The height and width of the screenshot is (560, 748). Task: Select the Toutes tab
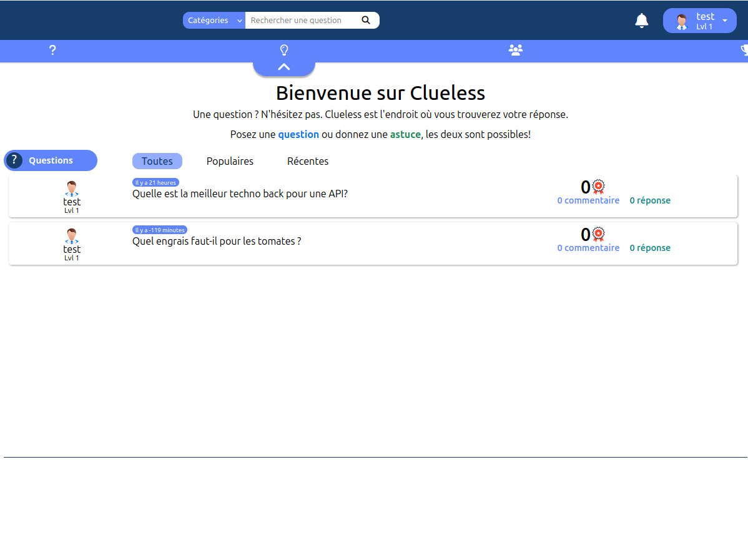pos(157,161)
